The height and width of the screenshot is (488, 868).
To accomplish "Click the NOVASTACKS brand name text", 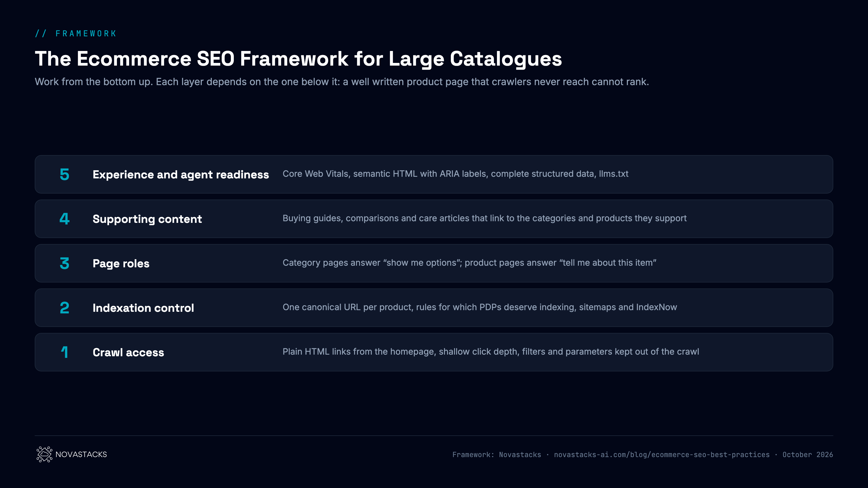I will [81, 454].
